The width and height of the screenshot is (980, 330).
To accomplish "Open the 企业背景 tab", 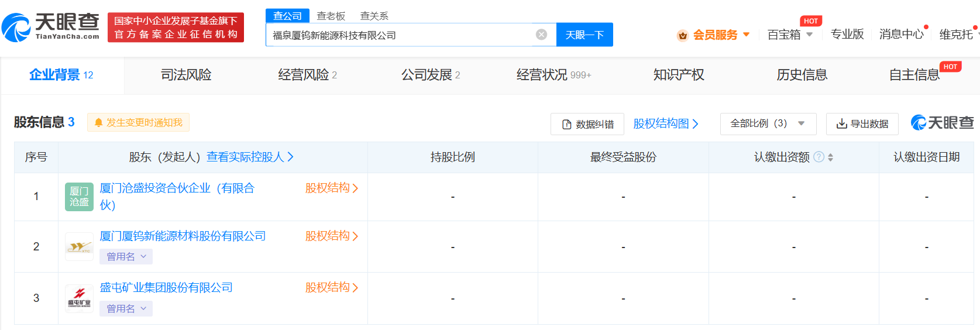I will 61,75.
